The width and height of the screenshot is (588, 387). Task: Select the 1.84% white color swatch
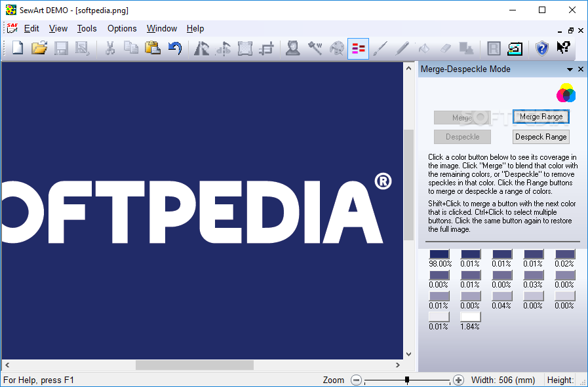click(470, 317)
